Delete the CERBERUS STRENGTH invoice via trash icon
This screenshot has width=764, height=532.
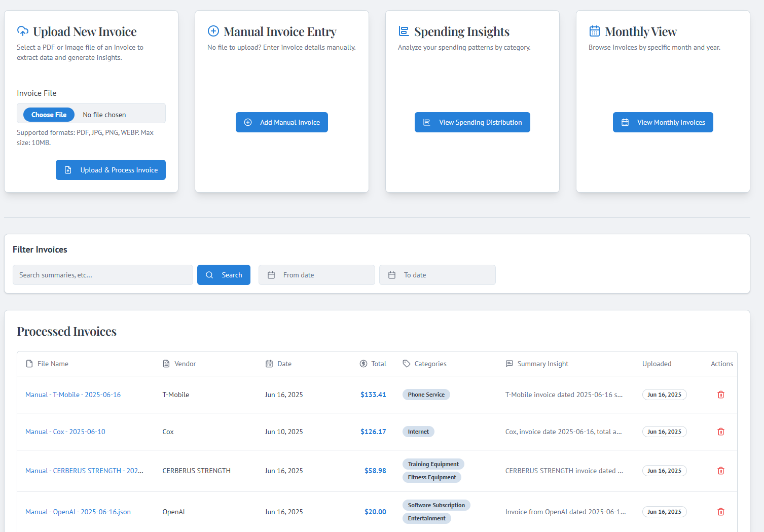click(721, 471)
